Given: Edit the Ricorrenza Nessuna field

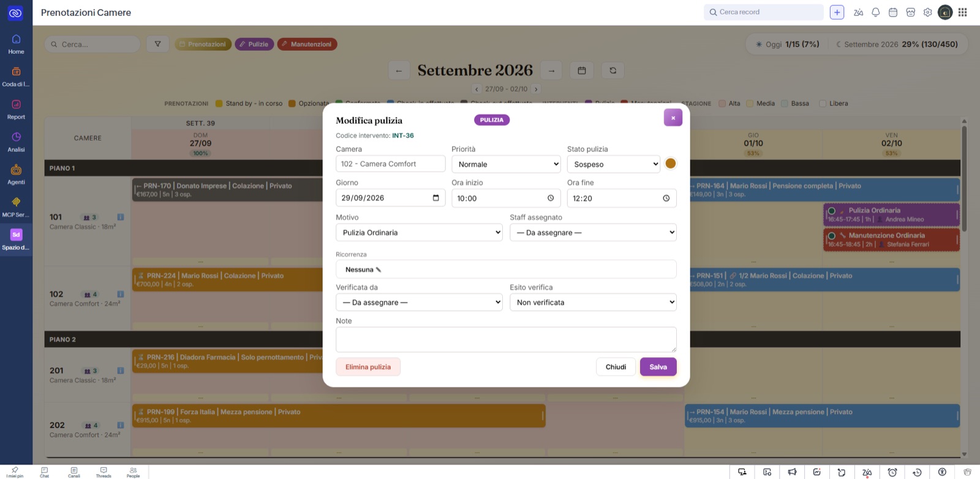Looking at the screenshot, I should [506, 270].
